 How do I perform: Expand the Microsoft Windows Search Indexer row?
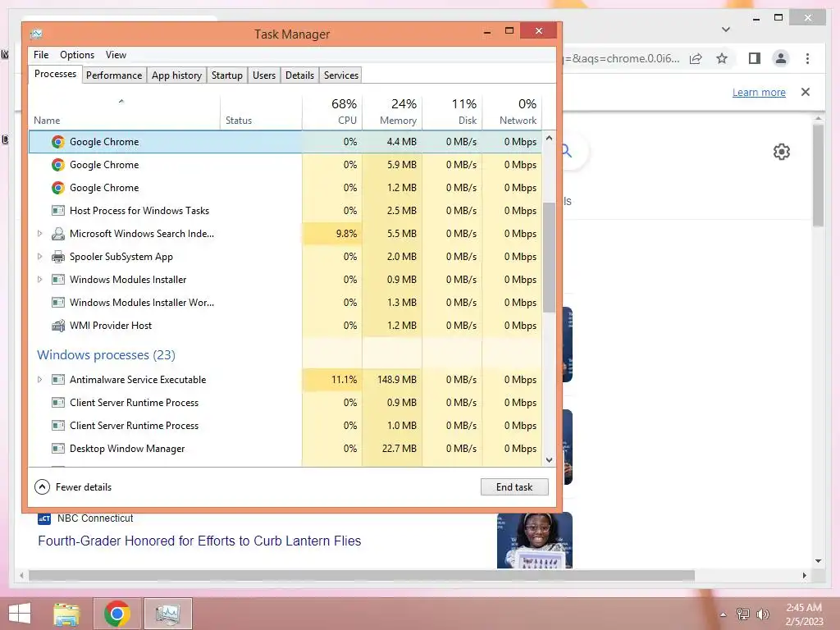coord(39,234)
